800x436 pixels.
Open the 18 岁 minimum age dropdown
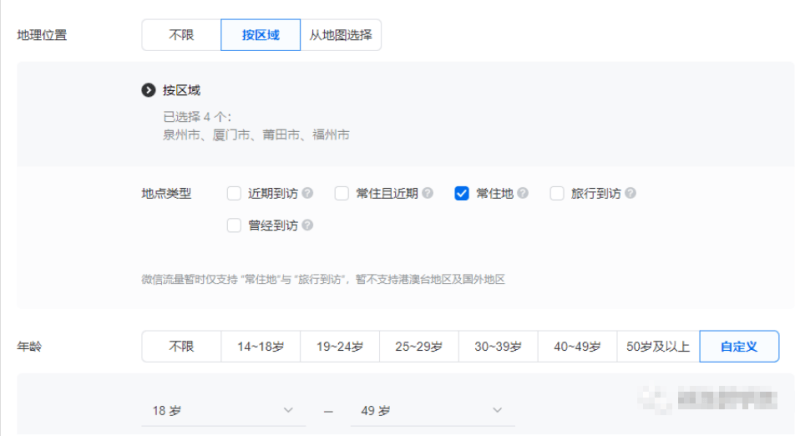[x=223, y=411]
